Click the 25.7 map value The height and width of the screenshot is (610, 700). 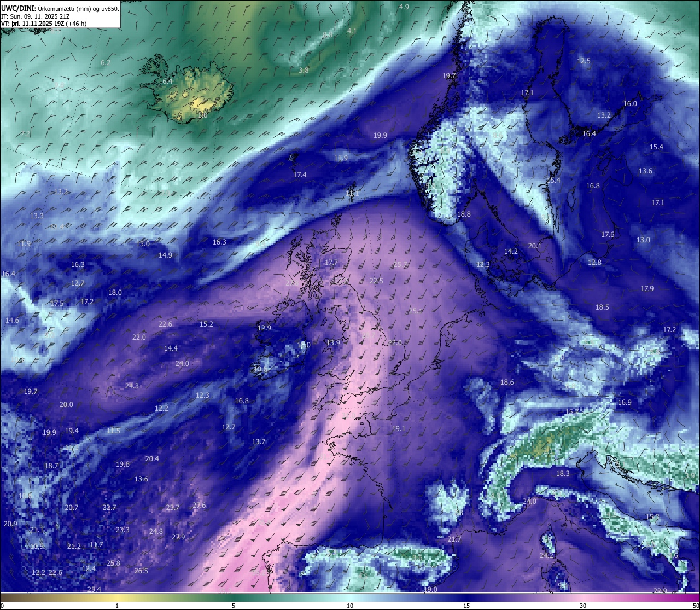(x=173, y=508)
